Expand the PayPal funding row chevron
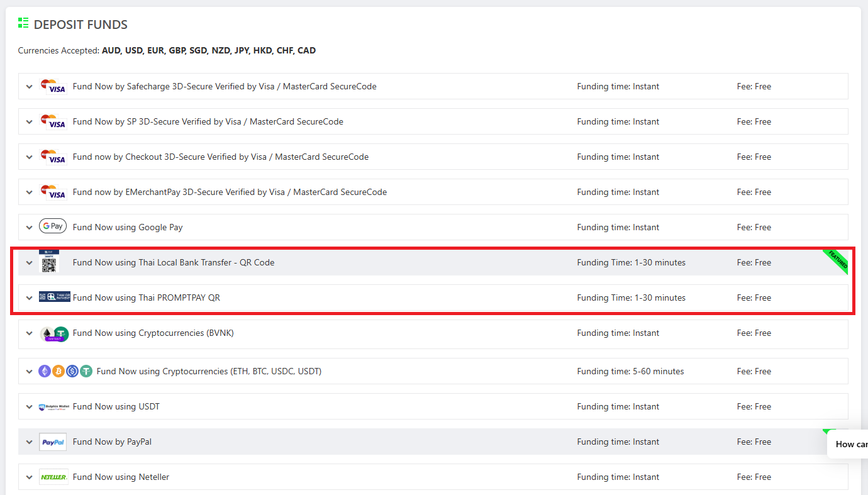The height and width of the screenshot is (495, 868). 29,442
